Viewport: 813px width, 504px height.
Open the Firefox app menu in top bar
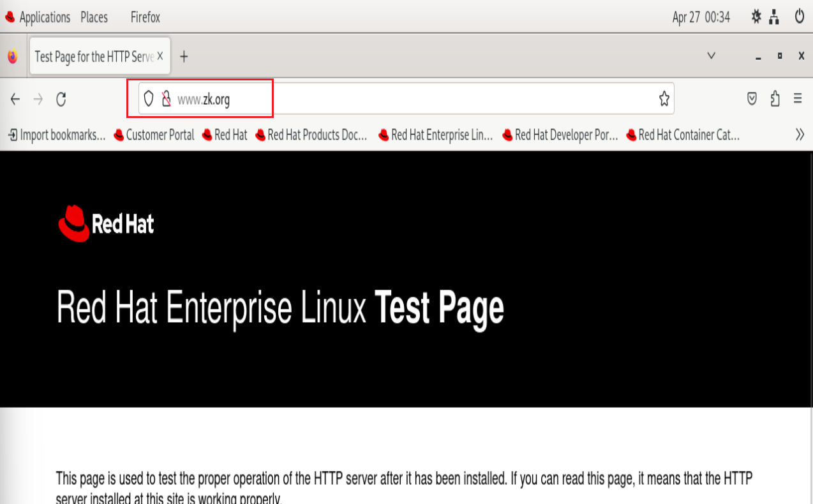(x=145, y=17)
